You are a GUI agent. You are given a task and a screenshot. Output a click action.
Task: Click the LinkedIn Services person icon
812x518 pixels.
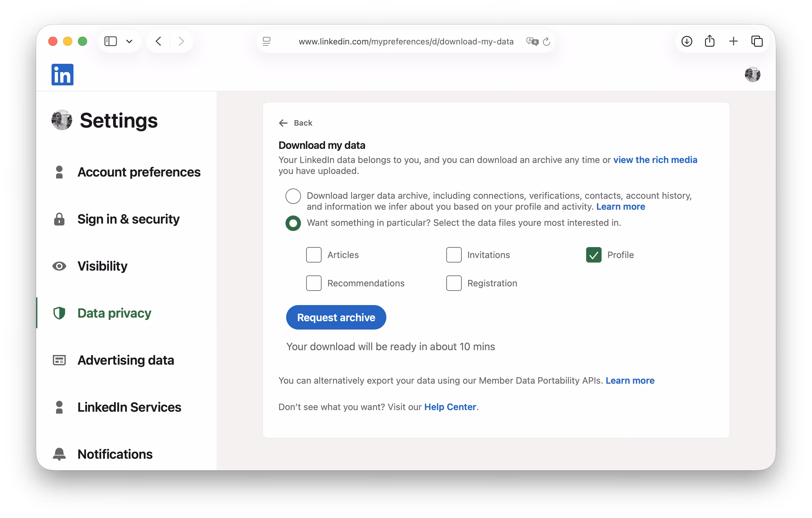click(59, 407)
